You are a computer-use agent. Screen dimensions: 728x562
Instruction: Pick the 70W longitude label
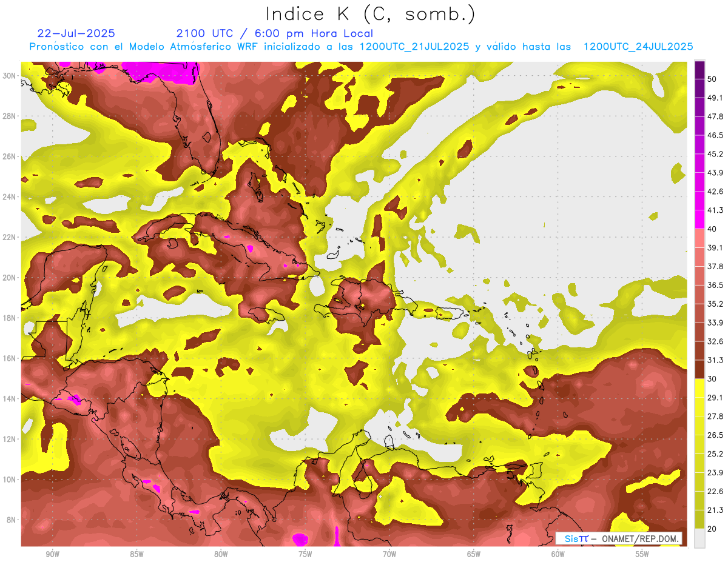389,555
